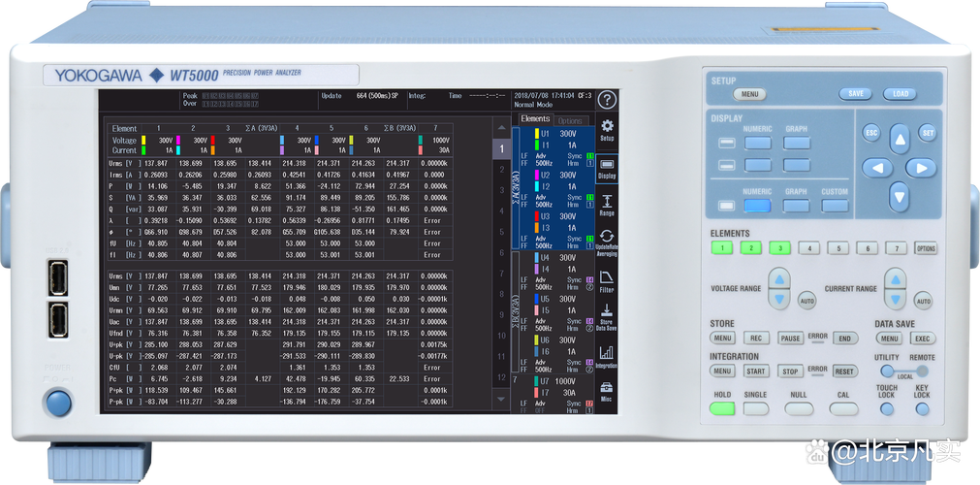
Task: Select page 1 in the page bar
Action: tap(500, 148)
